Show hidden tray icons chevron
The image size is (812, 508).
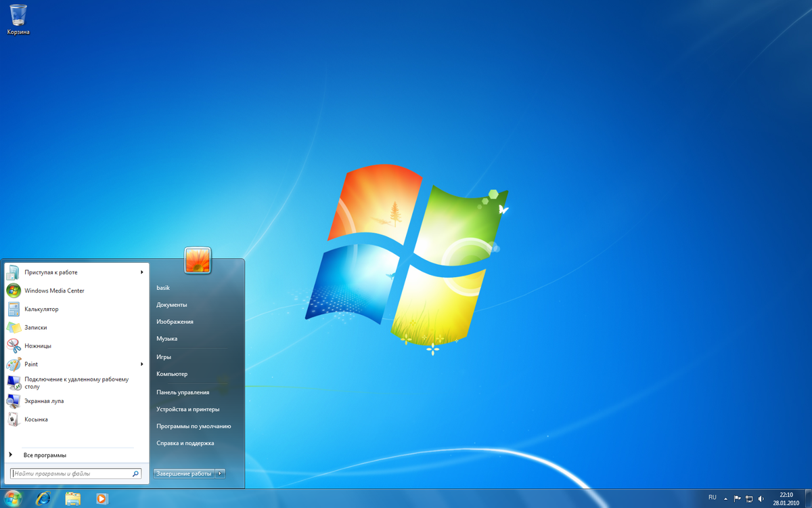pyautogui.click(x=725, y=498)
